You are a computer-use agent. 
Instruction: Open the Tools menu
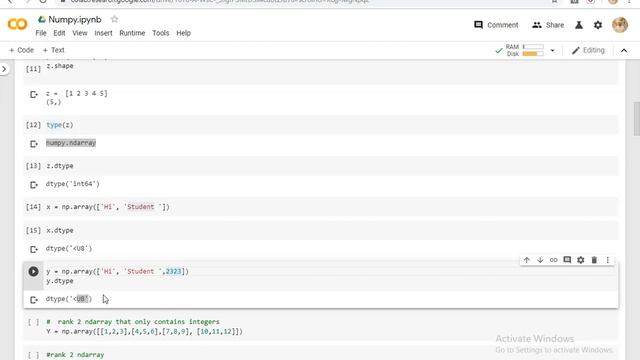tap(161, 33)
